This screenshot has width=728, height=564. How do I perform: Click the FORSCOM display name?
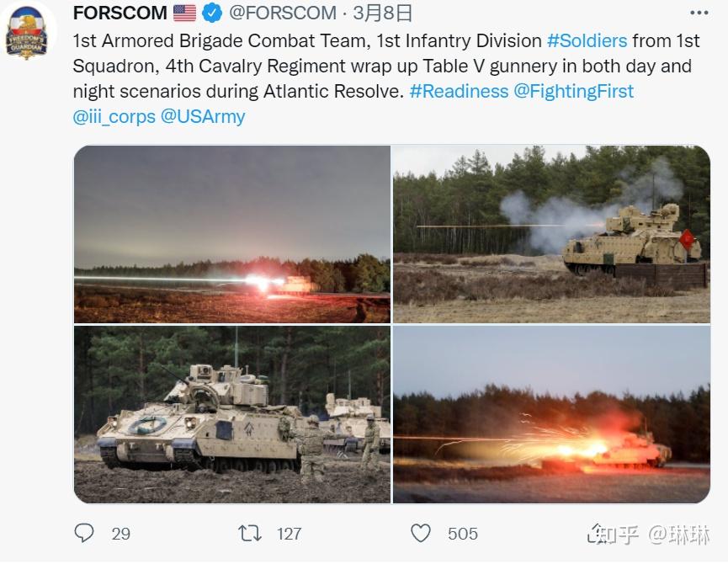120,13
